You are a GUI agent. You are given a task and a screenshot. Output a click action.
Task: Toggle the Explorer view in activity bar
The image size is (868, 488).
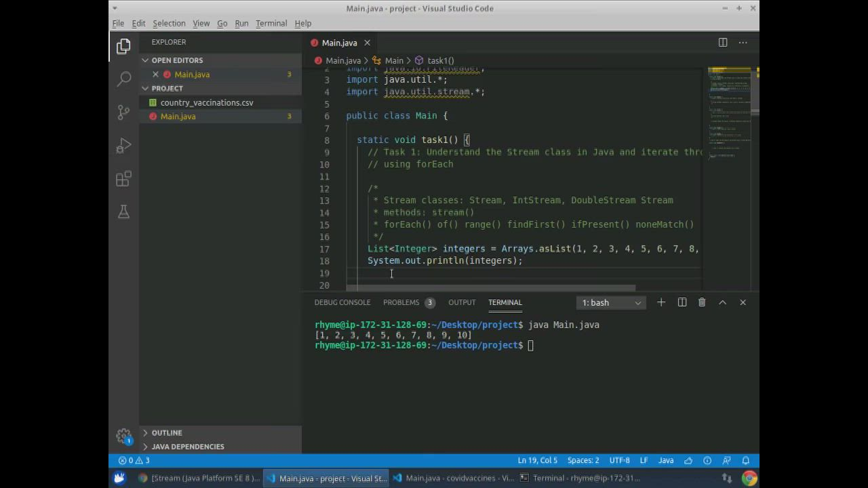123,46
